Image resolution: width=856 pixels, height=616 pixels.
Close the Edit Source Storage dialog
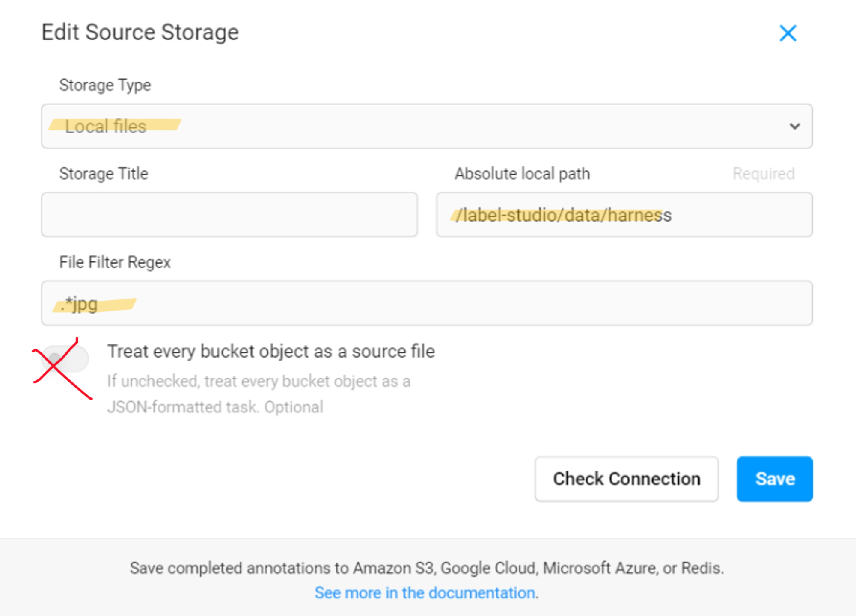point(788,33)
